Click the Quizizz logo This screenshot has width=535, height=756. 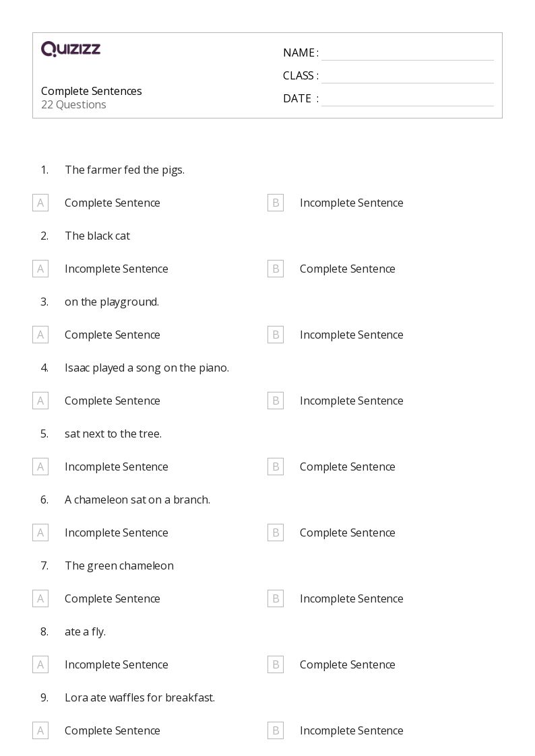pyautogui.click(x=71, y=49)
